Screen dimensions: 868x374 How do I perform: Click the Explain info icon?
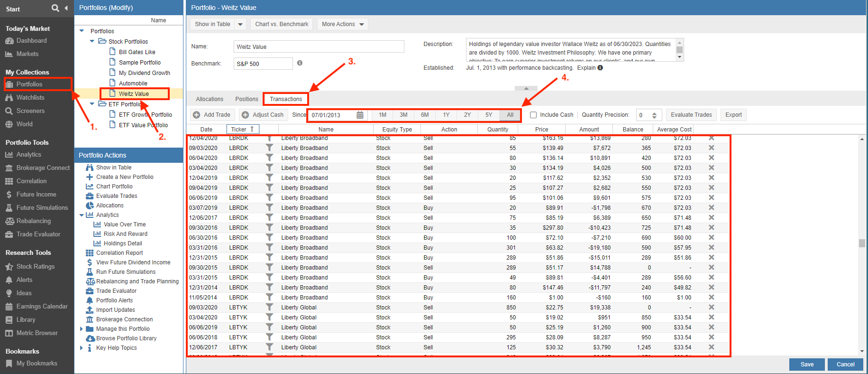(600, 68)
